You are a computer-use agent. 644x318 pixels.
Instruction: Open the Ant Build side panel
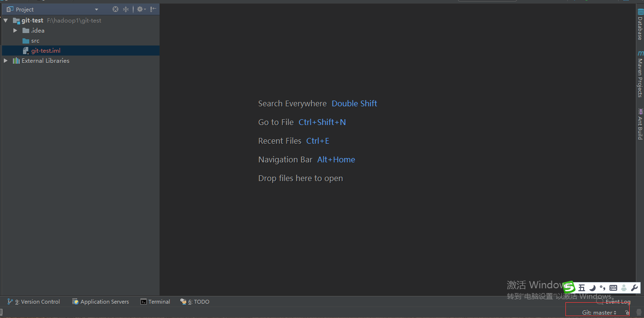pos(640,124)
